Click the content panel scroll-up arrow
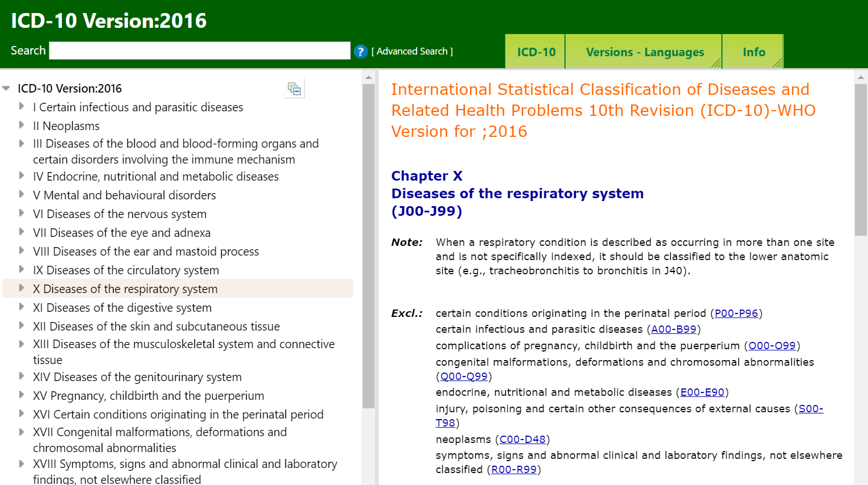 [x=861, y=77]
